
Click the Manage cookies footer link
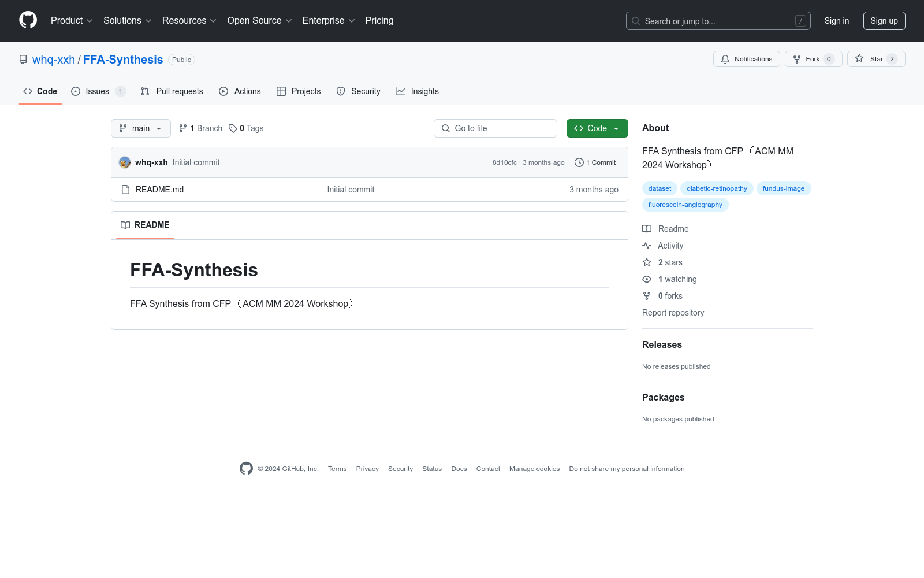pos(535,469)
